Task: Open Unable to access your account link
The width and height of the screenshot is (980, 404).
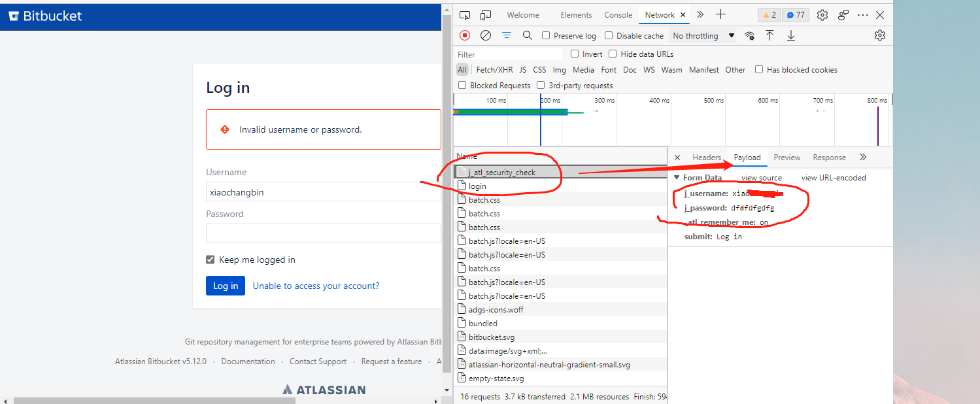Action: pyautogui.click(x=316, y=286)
